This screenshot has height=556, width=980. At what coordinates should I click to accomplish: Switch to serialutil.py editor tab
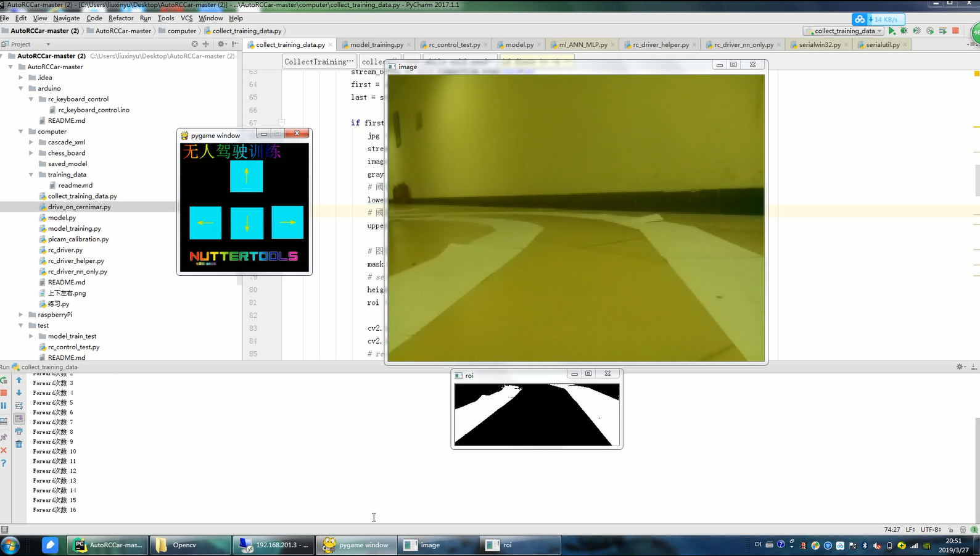883,44
